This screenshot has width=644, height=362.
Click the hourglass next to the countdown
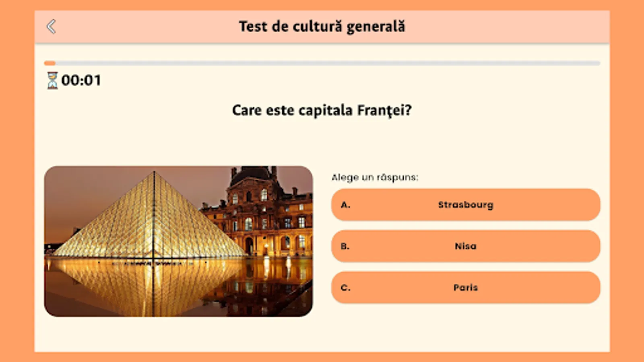click(52, 80)
